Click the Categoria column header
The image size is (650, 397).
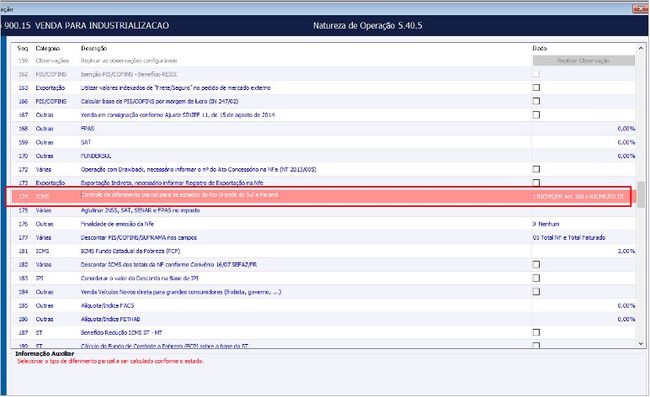(x=48, y=48)
